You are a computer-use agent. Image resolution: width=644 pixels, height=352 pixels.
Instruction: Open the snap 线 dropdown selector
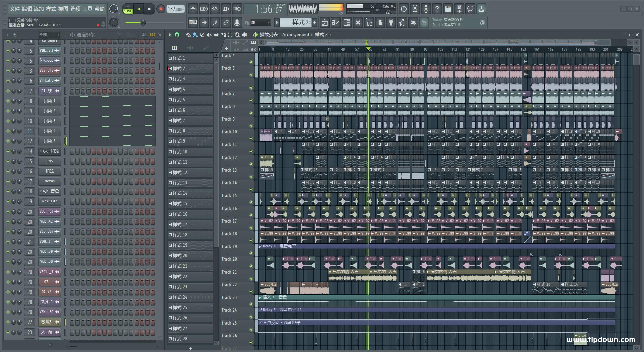(x=260, y=23)
